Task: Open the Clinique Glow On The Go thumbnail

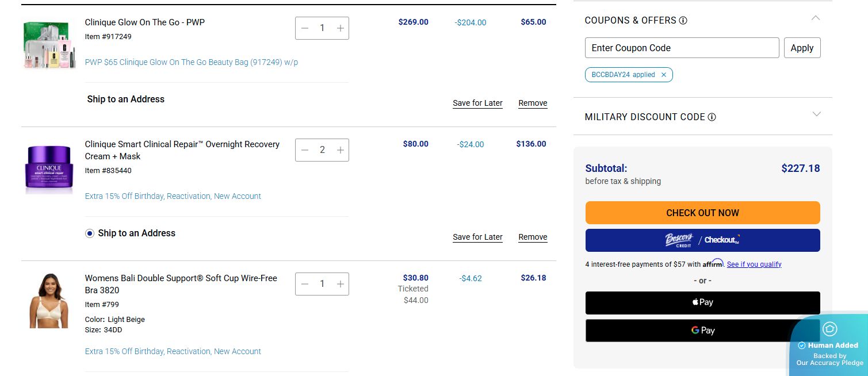Action: (x=49, y=45)
